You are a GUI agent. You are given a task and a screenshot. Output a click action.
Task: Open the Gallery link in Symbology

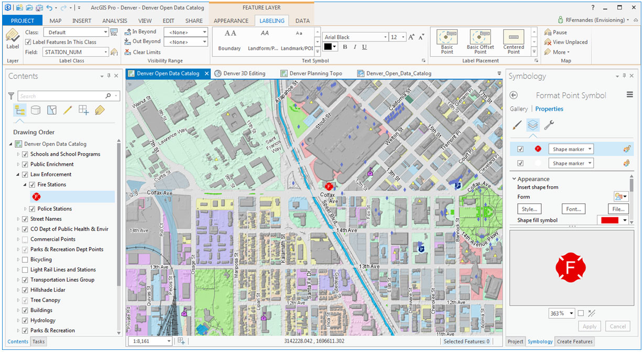(519, 109)
